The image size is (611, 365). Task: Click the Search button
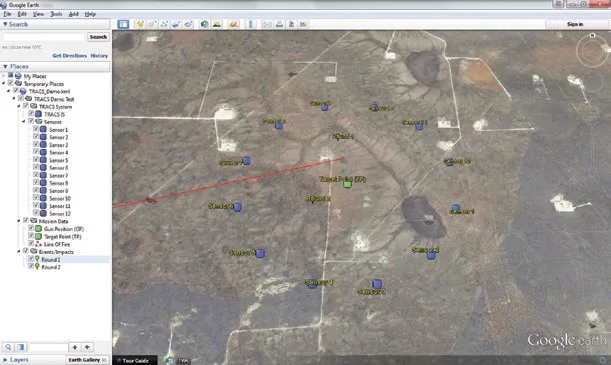click(x=98, y=37)
